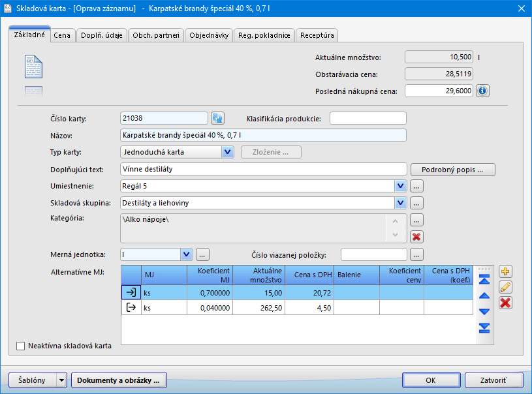Viewport: 532px width, 394px height.
Task: Move selected row up one position
Action: coord(484,295)
